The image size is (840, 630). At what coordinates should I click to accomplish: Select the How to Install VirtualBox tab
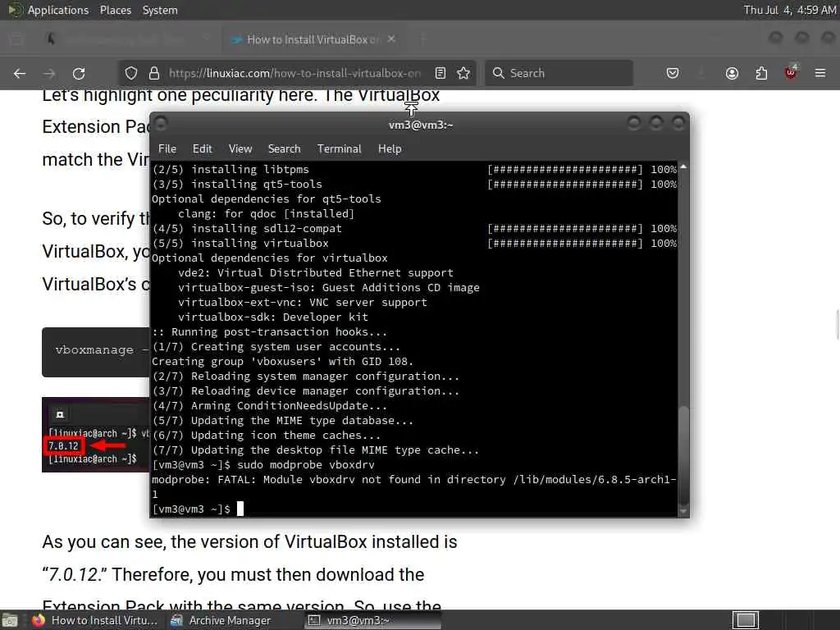[x=313, y=39]
